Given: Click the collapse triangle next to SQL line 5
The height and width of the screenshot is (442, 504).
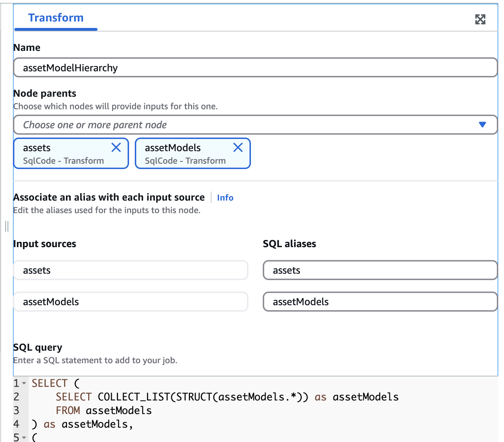Looking at the screenshot, I should (24, 437).
